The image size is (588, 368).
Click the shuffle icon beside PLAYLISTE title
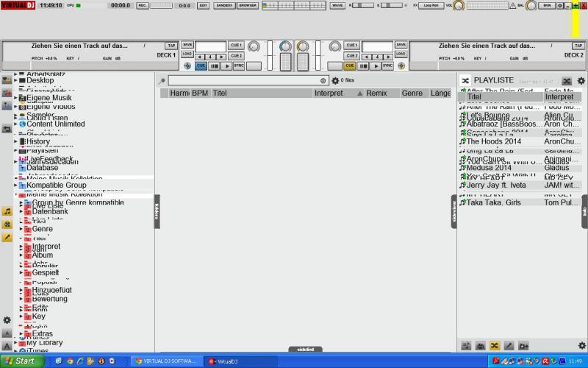(x=465, y=80)
